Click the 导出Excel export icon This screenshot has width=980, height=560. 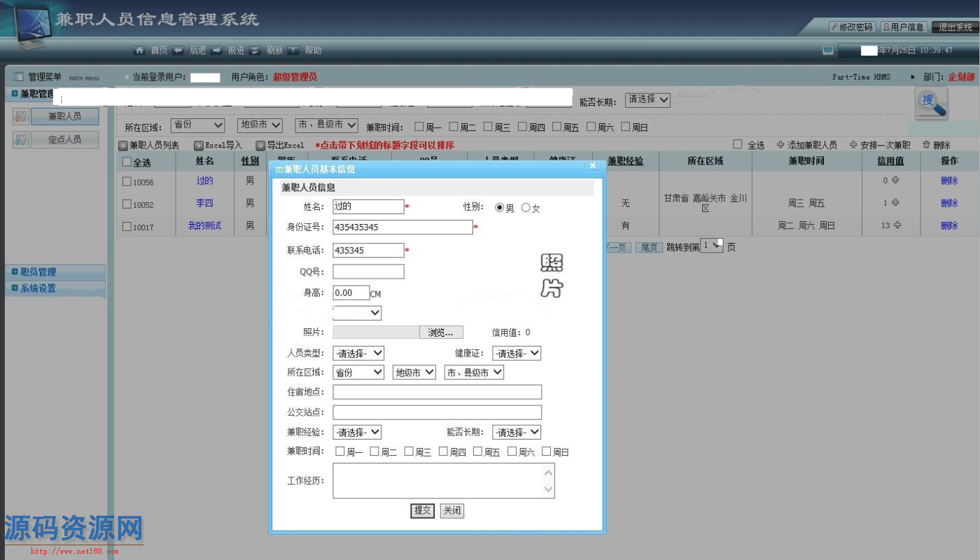[260, 146]
